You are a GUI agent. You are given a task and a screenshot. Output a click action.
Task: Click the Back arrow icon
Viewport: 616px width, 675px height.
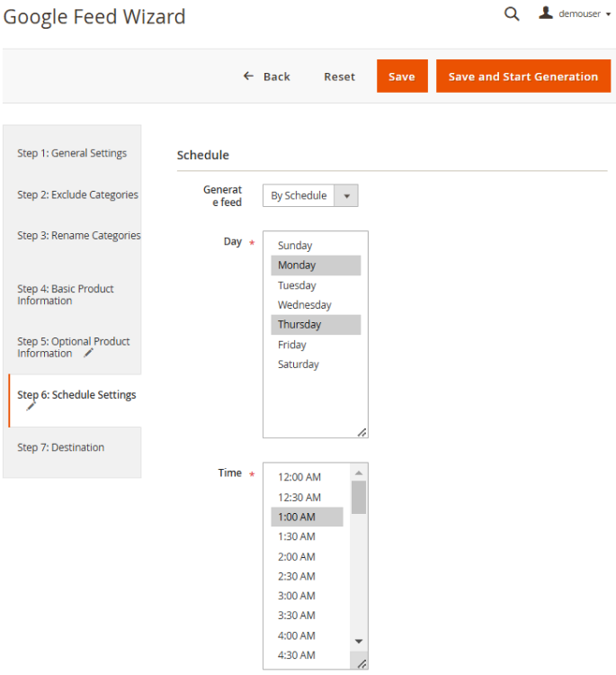(x=248, y=76)
